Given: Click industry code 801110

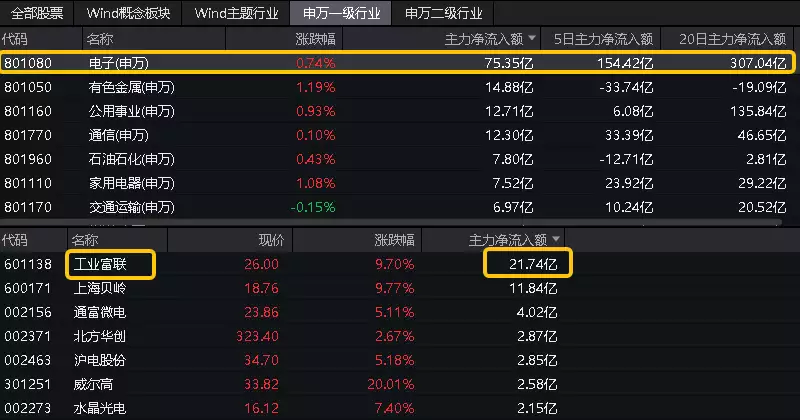Looking at the screenshot, I should tap(28, 183).
